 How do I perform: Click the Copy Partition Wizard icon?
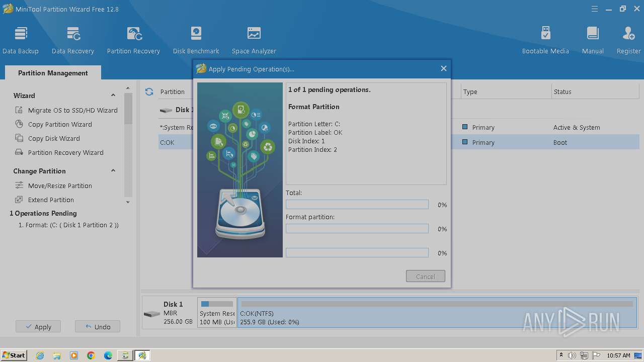pyautogui.click(x=19, y=124)
